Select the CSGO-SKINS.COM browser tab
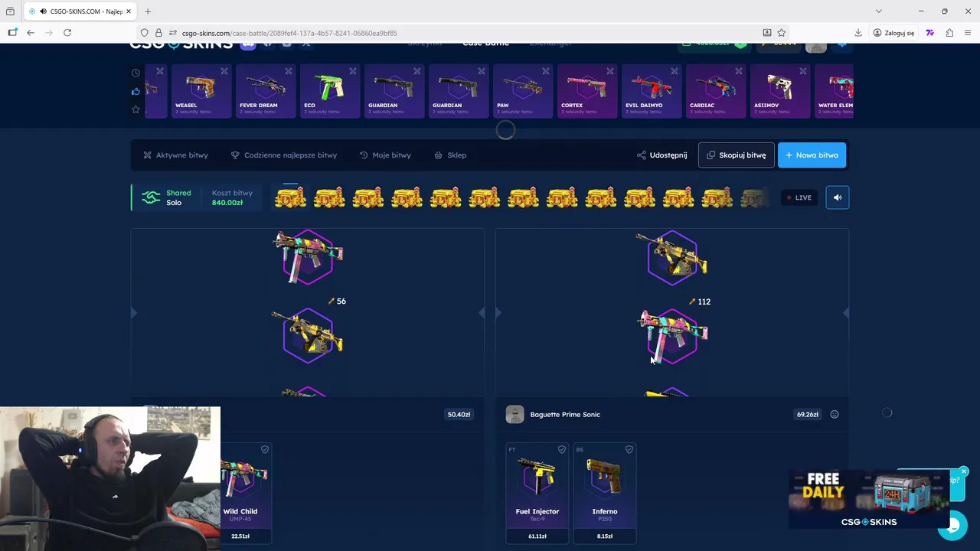 pyautogui.click(x=81, y=11)
